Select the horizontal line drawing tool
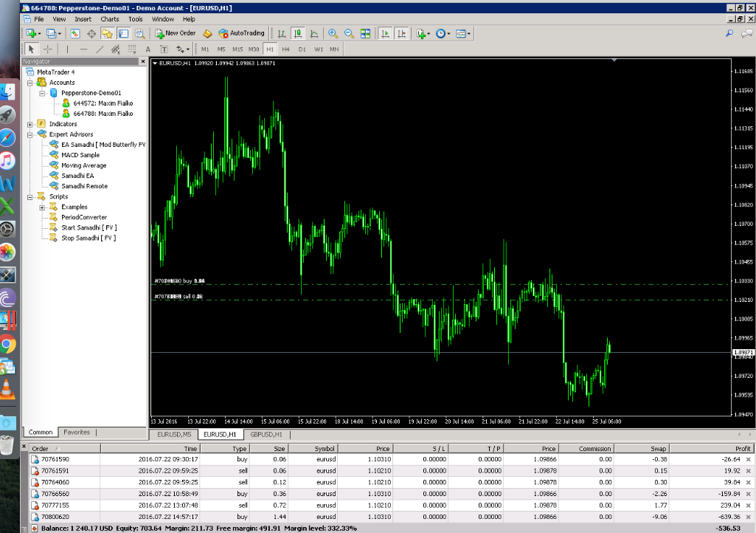 click(x=83, y=49)
